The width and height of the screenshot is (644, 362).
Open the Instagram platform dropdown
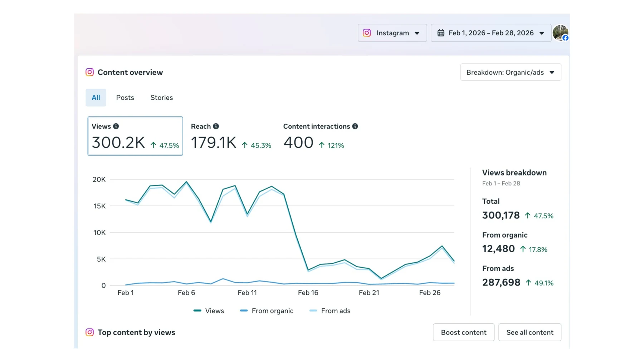[x=392, y=33]
